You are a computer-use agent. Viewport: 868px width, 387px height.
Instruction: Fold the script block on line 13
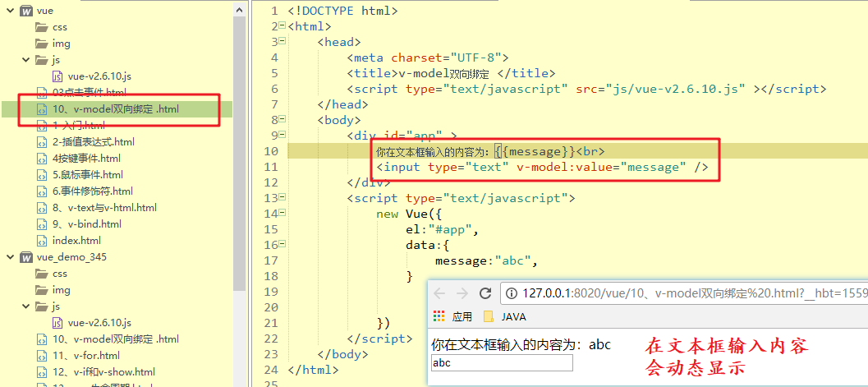tap(282, 197)
